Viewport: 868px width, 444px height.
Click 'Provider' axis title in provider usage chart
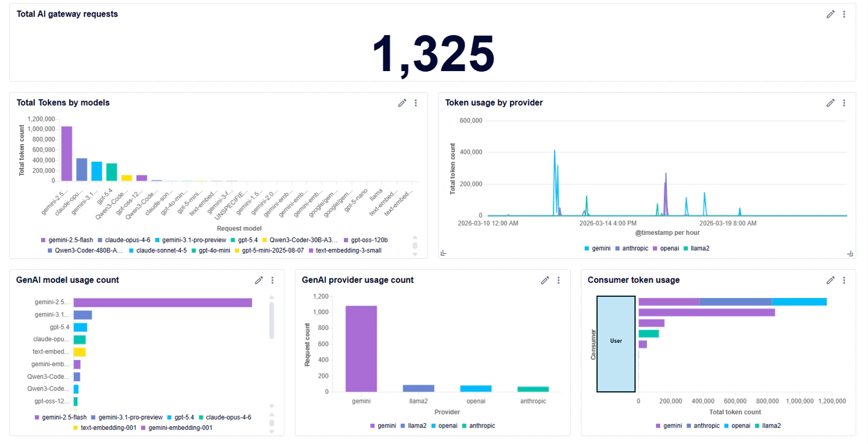tap(447, 412)
